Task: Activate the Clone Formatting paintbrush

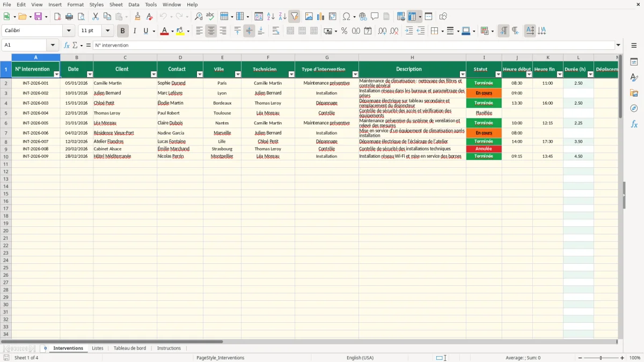Action: coord(138,17)
